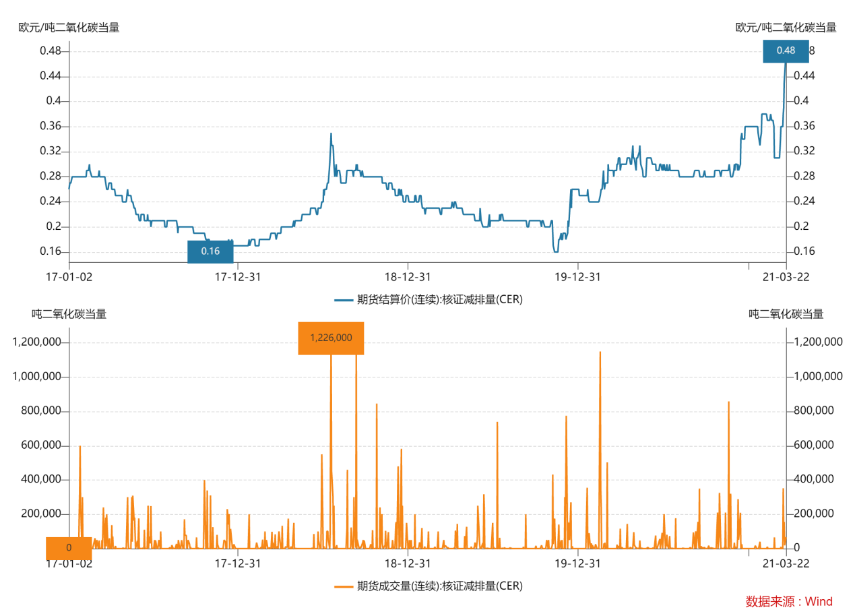855x616 pixels.
Task: Click the orange 0 volume label
Action: [69, 548]
